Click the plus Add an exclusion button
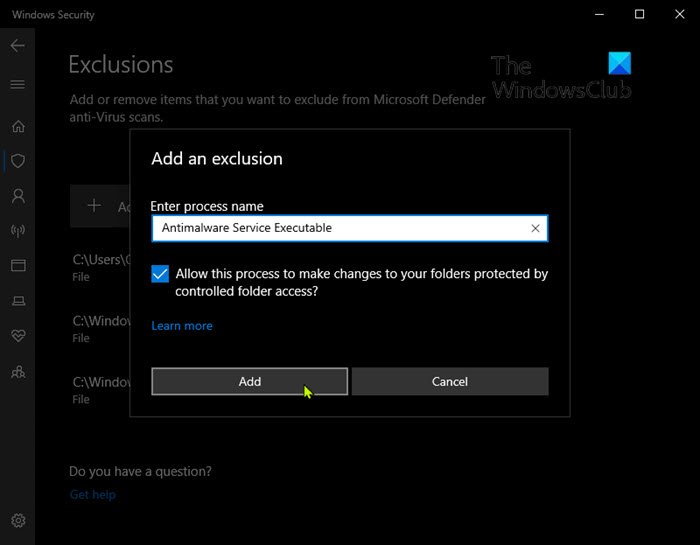This screenshot has height=545, width=700. (100, 206)
